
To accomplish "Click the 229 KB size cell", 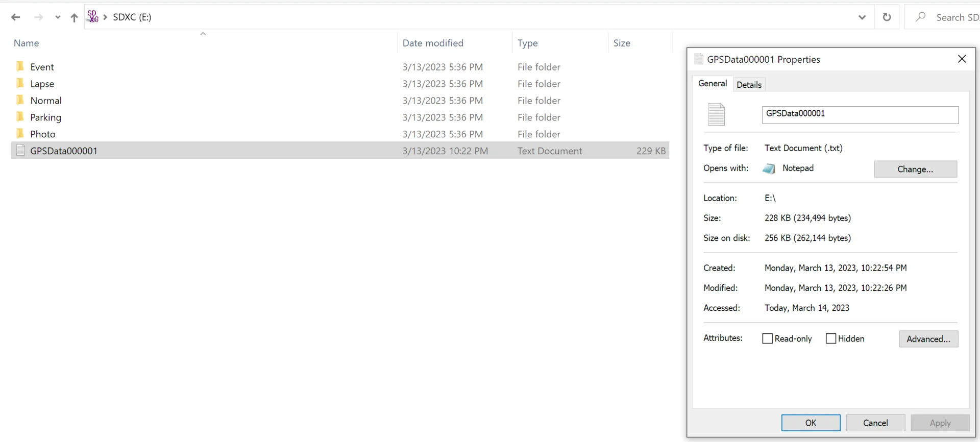I will coord(651,151).
